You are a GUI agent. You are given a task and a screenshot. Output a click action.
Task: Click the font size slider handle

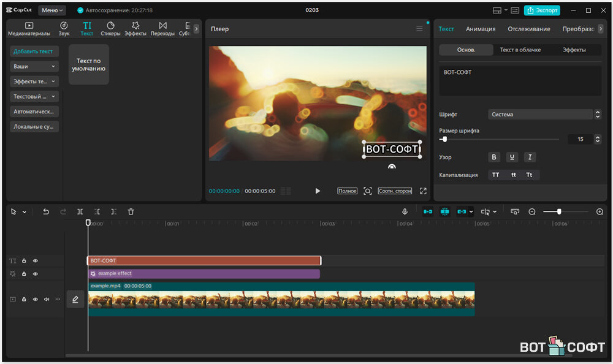pyautogui.click(x=444, y=139)
